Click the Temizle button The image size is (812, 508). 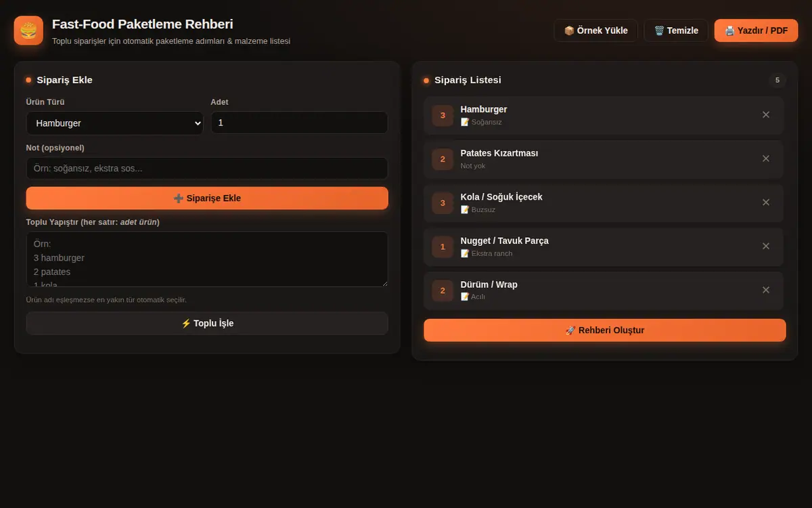click(676, 30)
